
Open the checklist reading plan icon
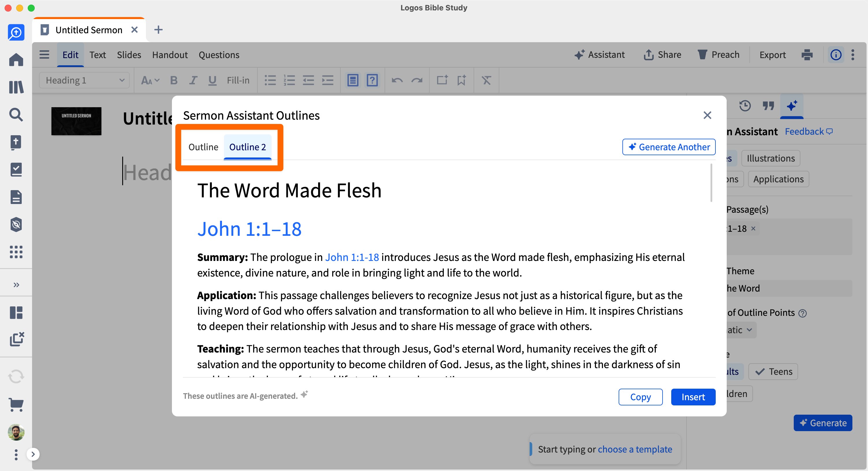(16, 169)
